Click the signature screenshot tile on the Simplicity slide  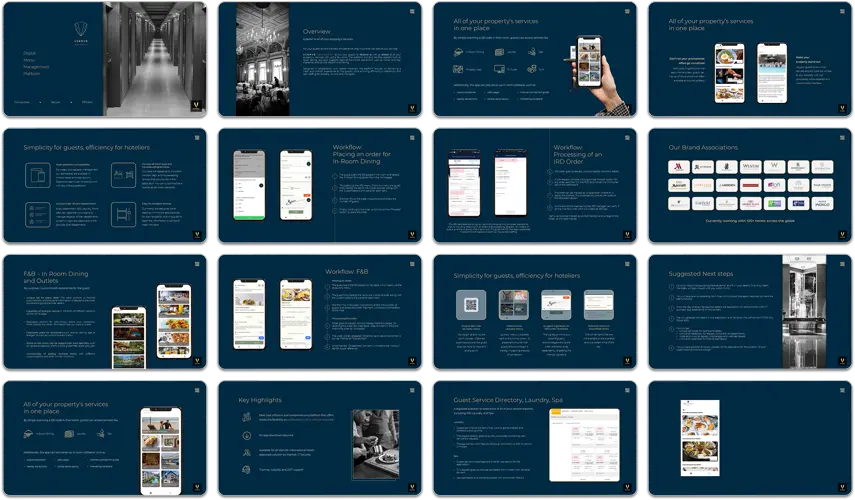pyautogui.click(x=556, y=305)
